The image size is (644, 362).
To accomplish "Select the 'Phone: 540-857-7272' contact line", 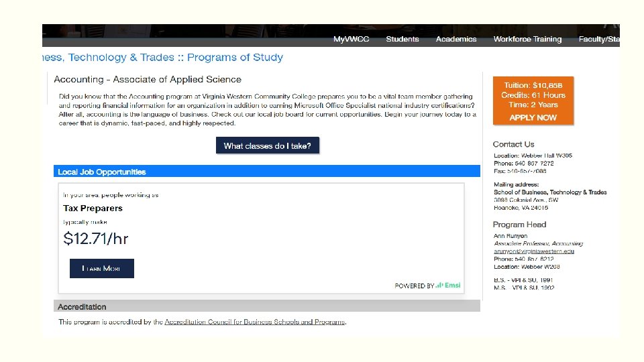I will [x=524, y=164].
